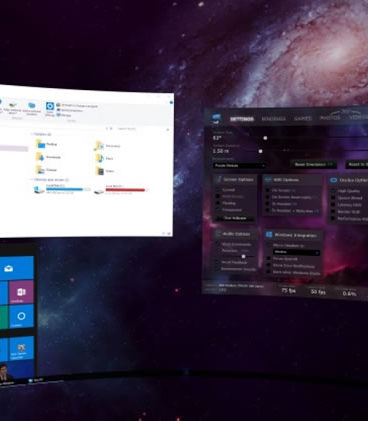This screenshot has height=421, width=368.
Task: Toggle the High Quality Oculus option
Action: [x=333, y=191]
